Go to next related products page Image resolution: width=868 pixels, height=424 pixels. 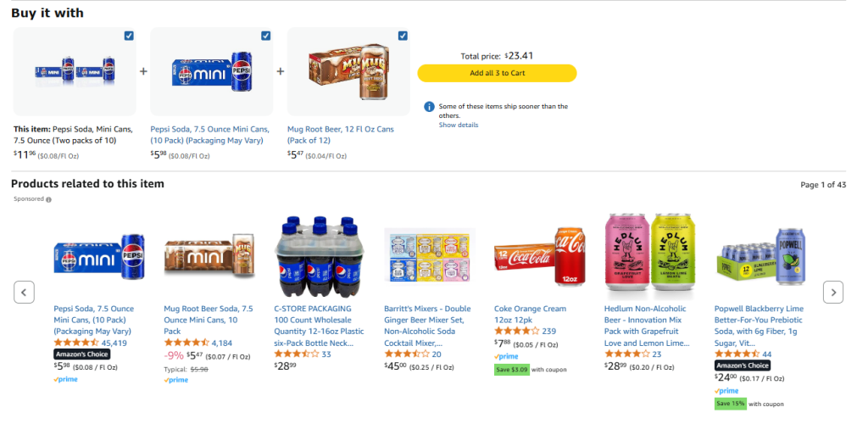834,292
